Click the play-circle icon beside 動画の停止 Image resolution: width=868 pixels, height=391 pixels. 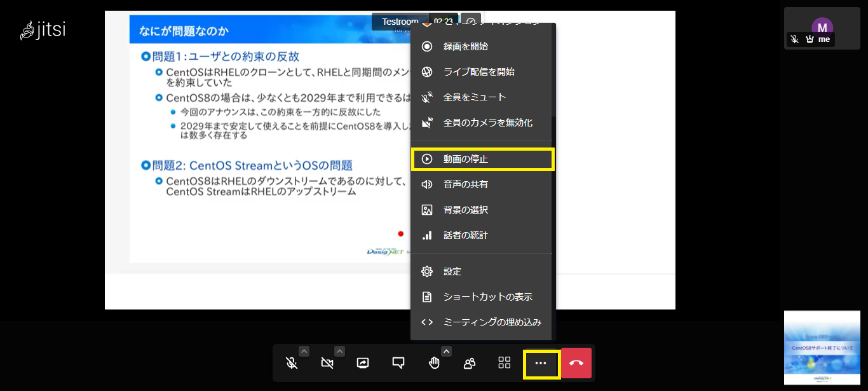427,159
